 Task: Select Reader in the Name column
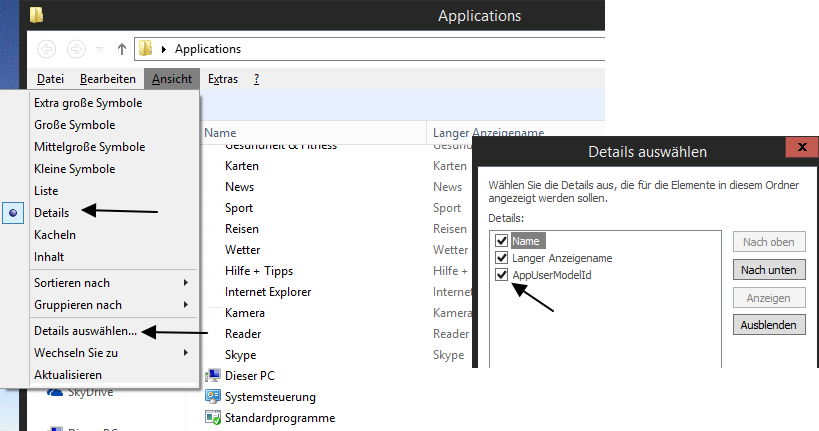tap(243, 333)
